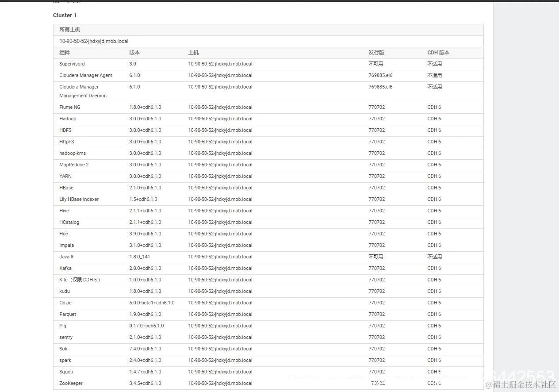This screenshot has height=392, width=559.
Task: Click version '7.4.0+cdh6.1.0' in Solr row
Action: point(145,349)
